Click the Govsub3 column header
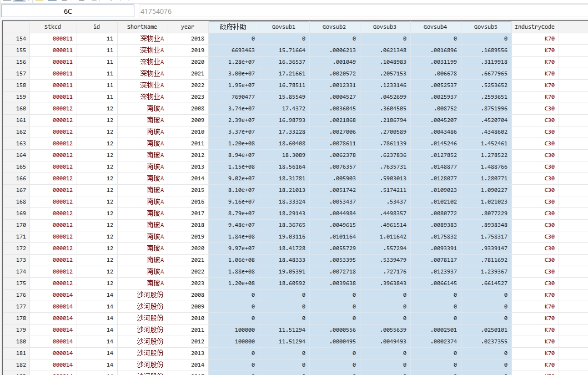Screen dimensions: 588x375 385,27
